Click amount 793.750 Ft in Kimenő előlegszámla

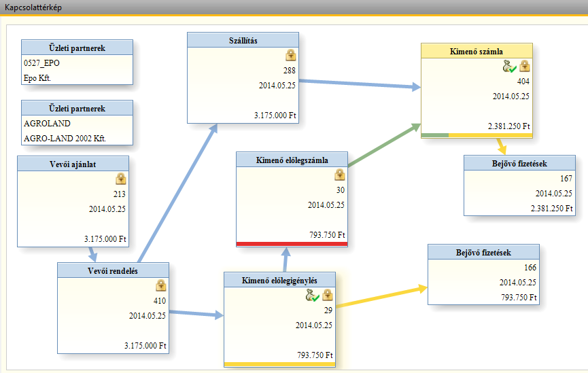328,235
